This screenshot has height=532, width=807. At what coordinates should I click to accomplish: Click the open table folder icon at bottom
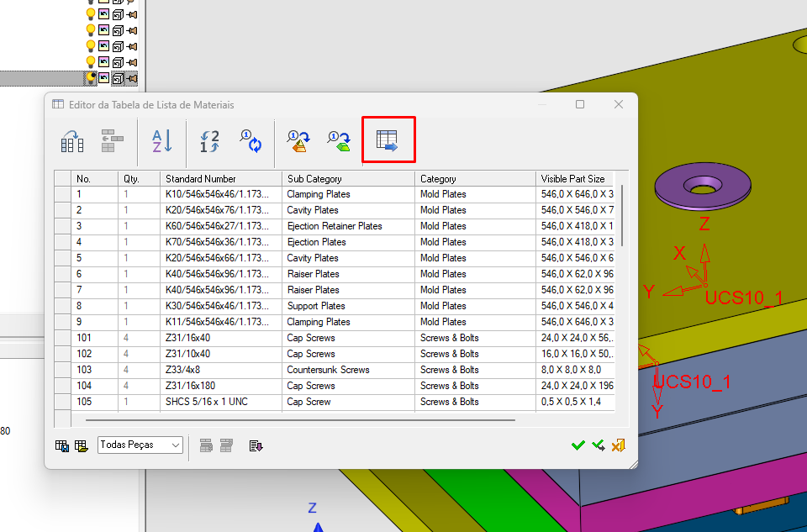tap(82, 445)
